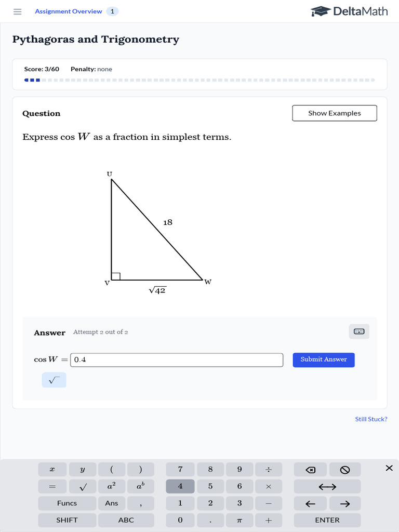Toggle the SHIFT key
This screenshot has height=532, width=399.
[x=67, y=520]
